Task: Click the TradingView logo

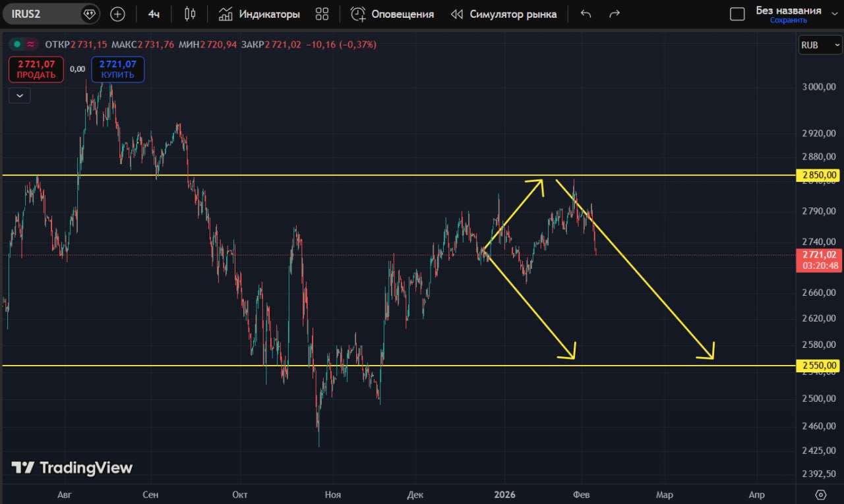Action: (x=73, y=468)
